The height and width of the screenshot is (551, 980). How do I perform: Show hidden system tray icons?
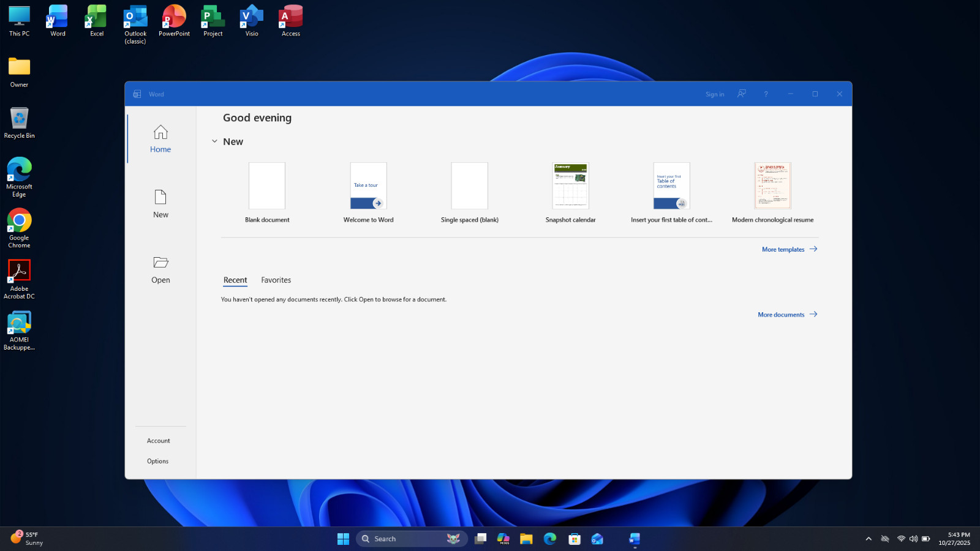pos(869,539)
